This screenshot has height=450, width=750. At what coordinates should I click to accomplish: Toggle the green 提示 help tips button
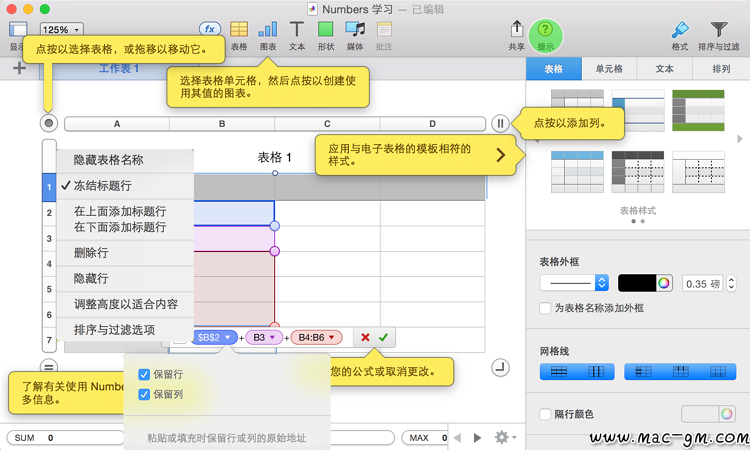click(545, 35)
